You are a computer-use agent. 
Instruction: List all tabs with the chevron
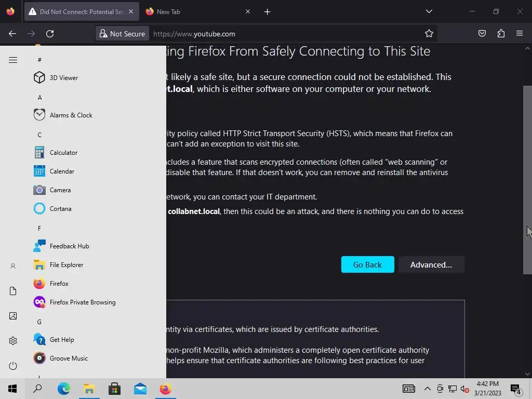click(x=429, y=11)
